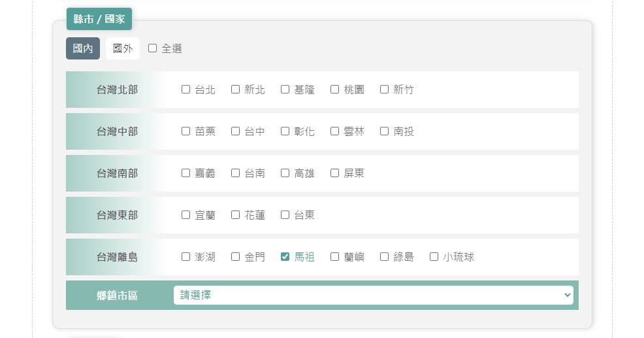Click the 縣市 / 國家 section label
This screenshot has height=338, width=644.
coord(99,19)
